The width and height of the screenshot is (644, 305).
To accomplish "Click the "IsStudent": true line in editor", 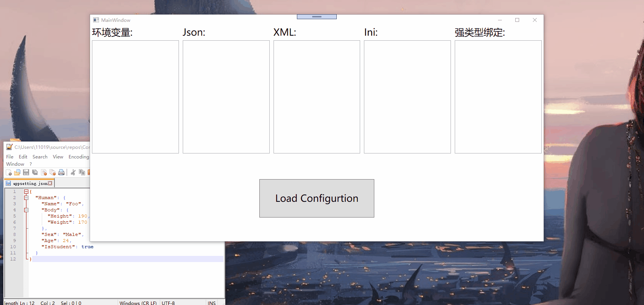I will pos(67,247).
